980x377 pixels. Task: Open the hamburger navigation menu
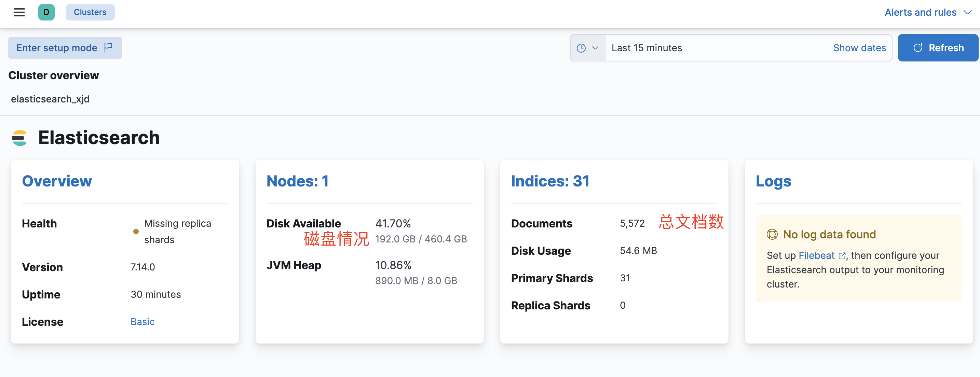pyautogui.click(x=19, y=13)
